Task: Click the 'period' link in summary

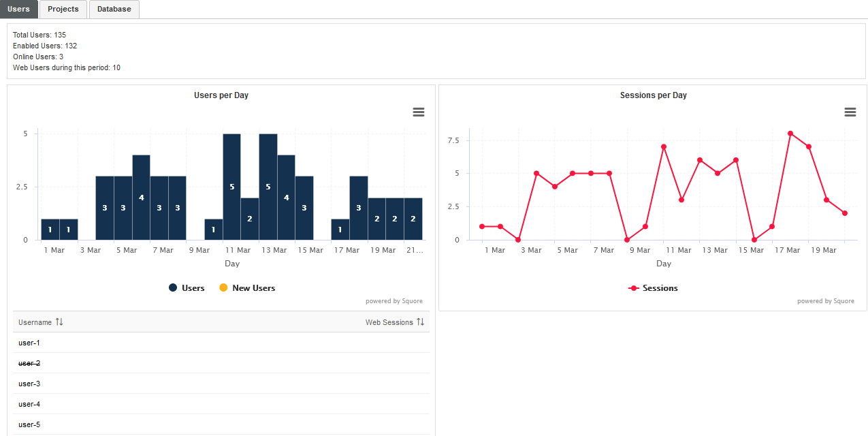Action: click(x=97, y=67)
